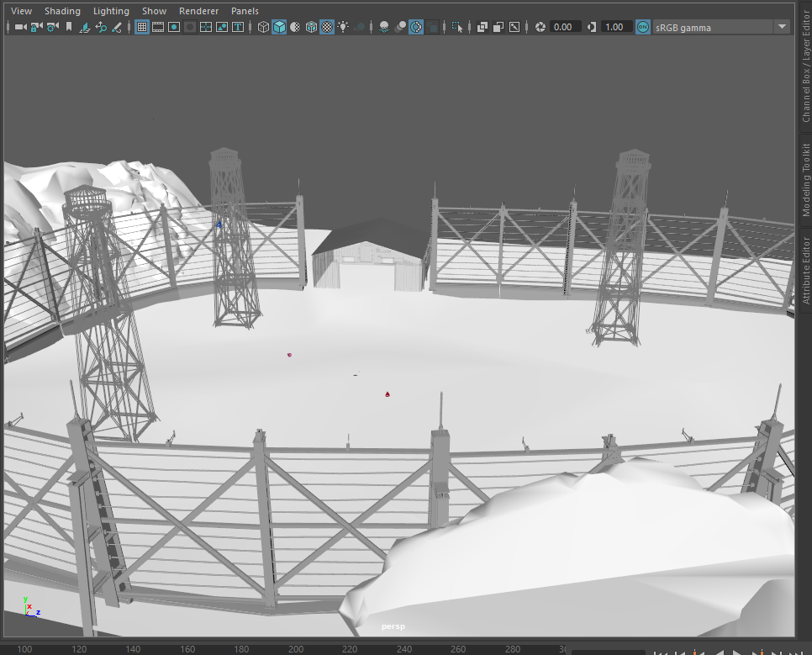This screenshot has width=812, height=655.
Task: Toggle the Textured checker icon
Action: click(x=327, y=27)
